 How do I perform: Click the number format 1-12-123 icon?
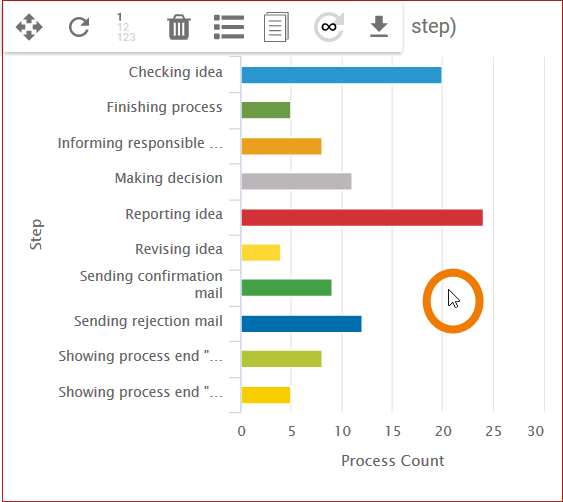click(126, 27)
